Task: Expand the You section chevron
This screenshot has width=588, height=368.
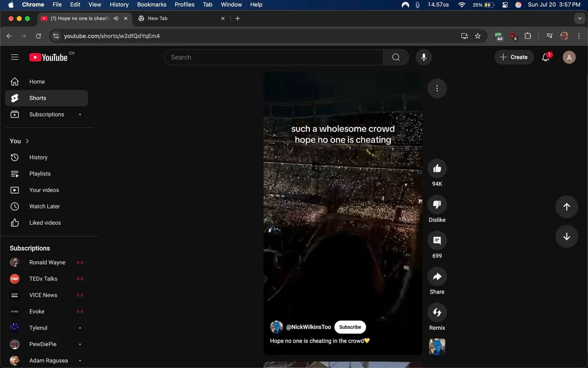Action: (x=27, y=141)
